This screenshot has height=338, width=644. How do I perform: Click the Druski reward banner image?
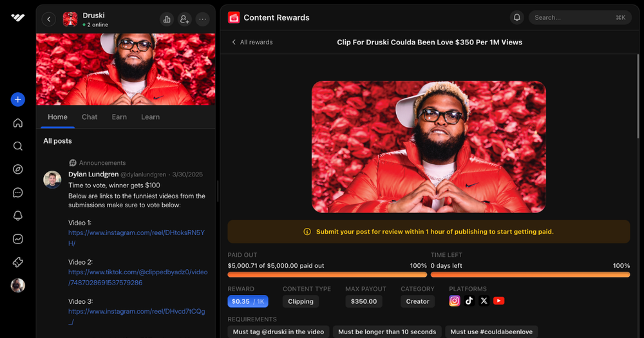click(428, 146)
